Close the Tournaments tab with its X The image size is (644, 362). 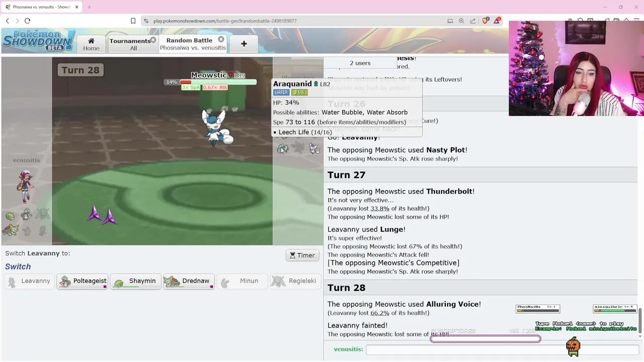coord(153,40)
